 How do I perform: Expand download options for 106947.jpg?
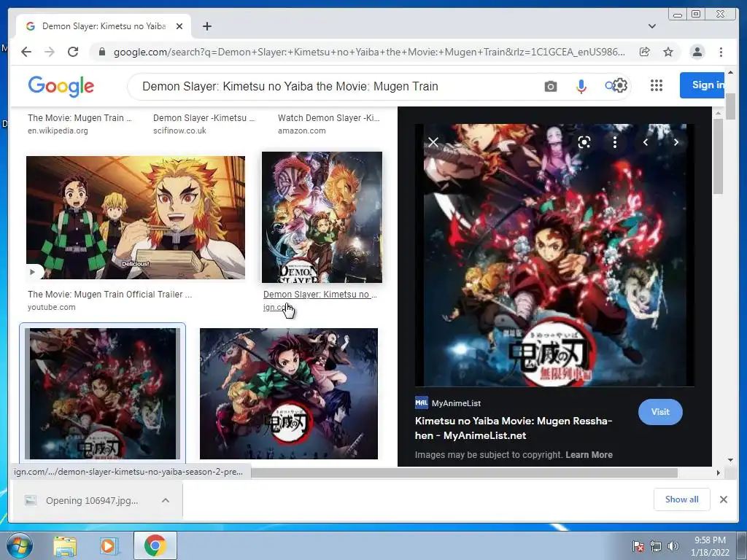tap(166, 500)
